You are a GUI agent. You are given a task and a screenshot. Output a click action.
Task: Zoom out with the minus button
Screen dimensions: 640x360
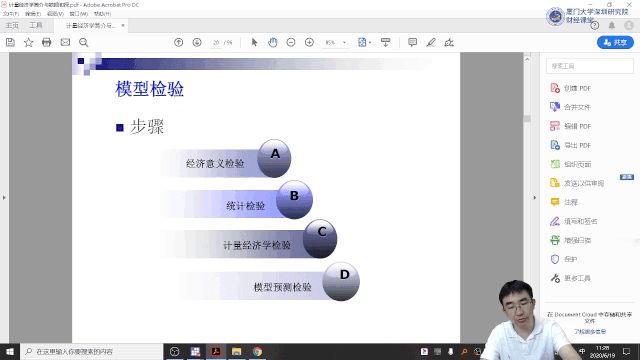tap(291, 42)
